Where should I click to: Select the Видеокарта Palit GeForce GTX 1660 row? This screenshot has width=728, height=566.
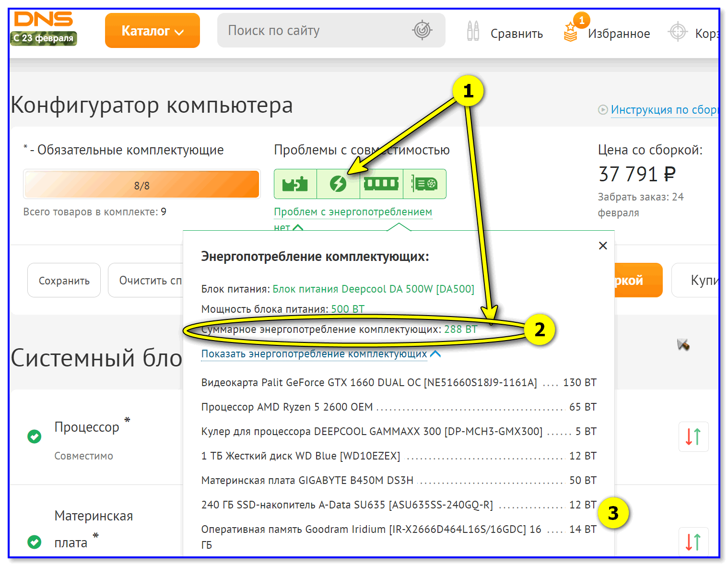coord(399,382)
